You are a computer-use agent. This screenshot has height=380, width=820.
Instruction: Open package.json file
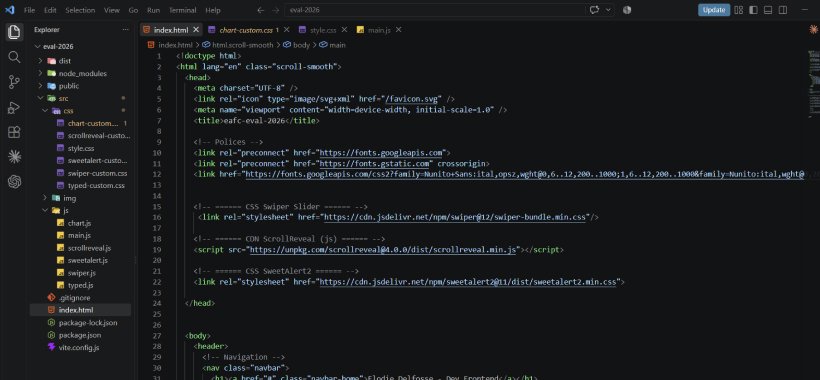pyautogui.click(x=79, y=335)
